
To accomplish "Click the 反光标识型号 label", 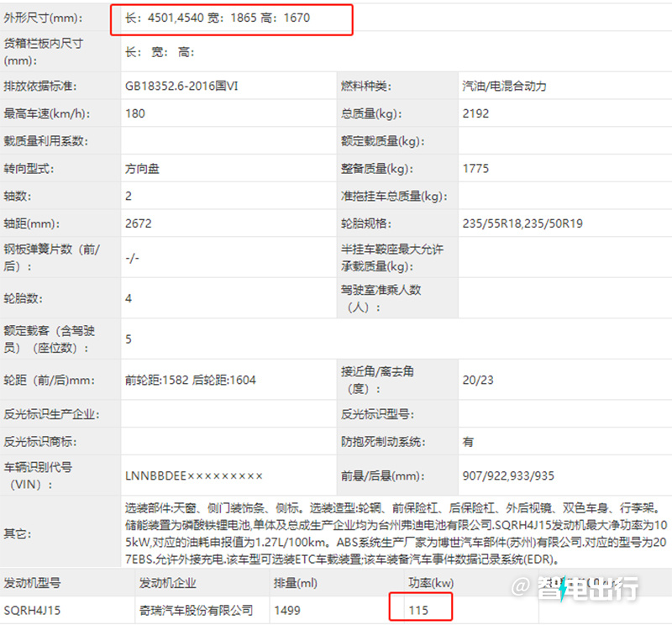I will (x=377, y=414).
